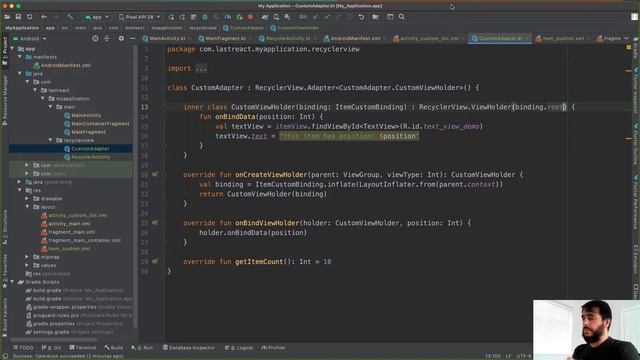Click the Project panel horizontal scrollbar
This screenshot has height=360, width=640.
click(53, 340)
